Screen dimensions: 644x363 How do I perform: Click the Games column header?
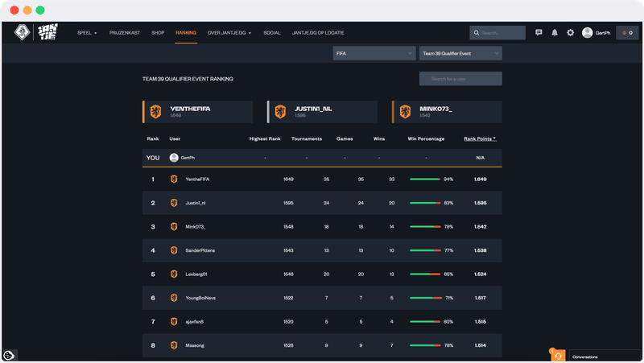[x=345, y=138]
